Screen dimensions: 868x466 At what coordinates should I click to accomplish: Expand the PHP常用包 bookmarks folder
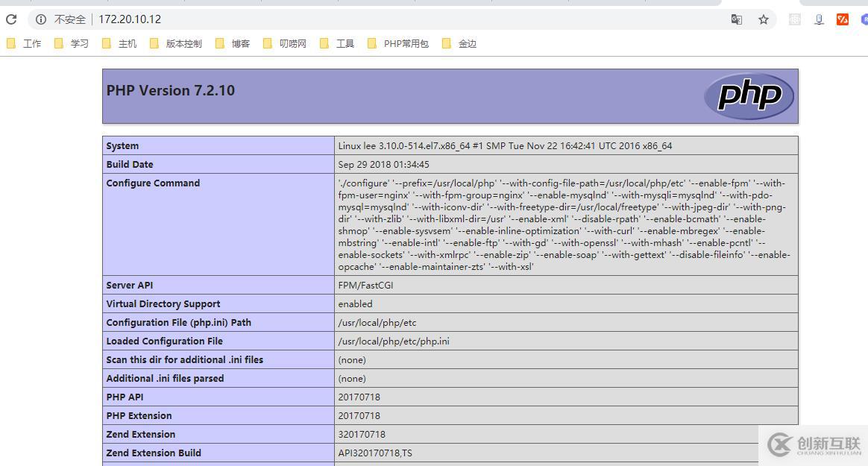coord(405,43)
